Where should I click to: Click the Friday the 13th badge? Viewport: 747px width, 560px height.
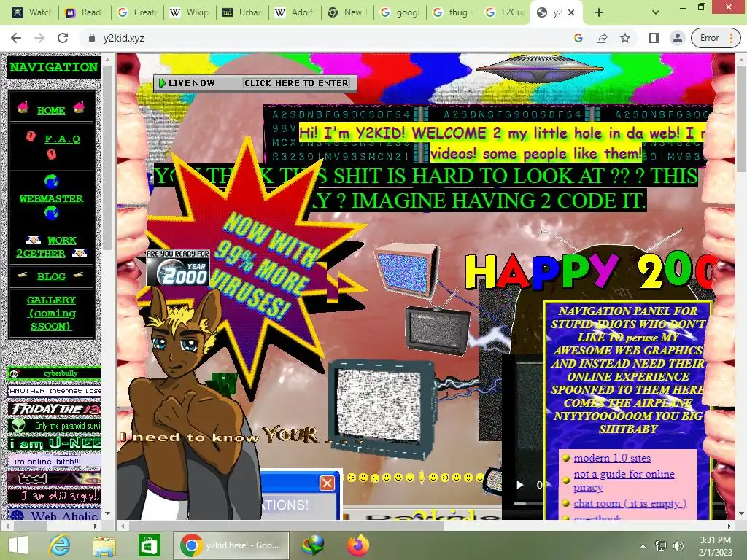coord(54,408)
